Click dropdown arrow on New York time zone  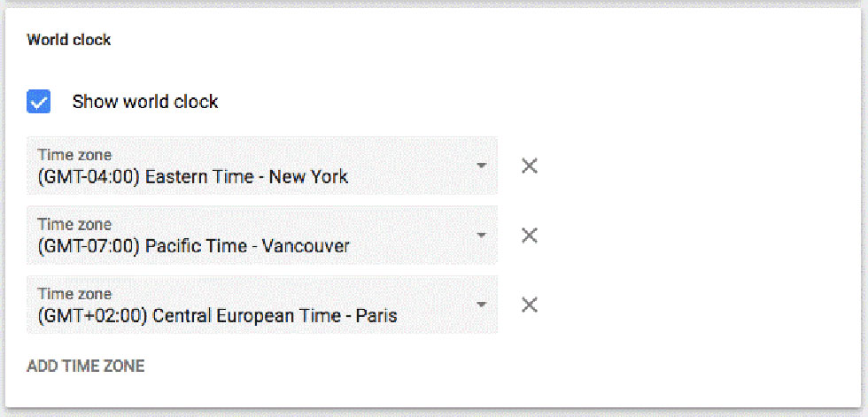[x=481, y=166]
